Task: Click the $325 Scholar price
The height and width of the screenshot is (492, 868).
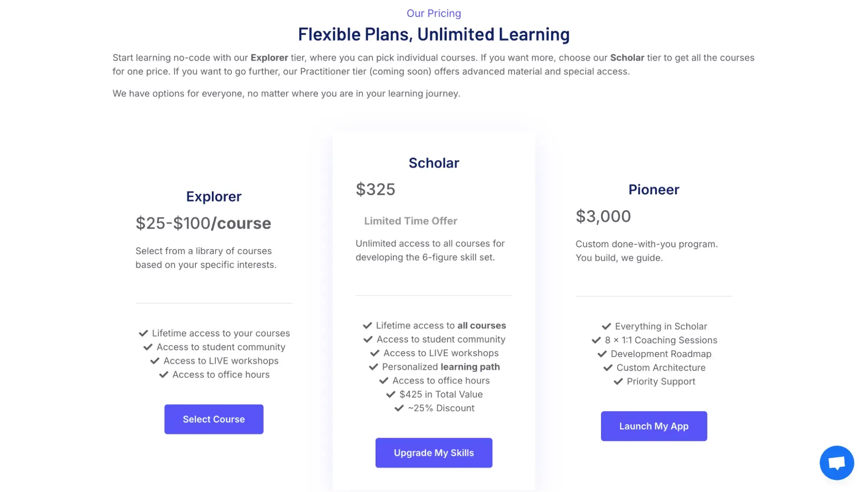Action: (x=376, y=189)
